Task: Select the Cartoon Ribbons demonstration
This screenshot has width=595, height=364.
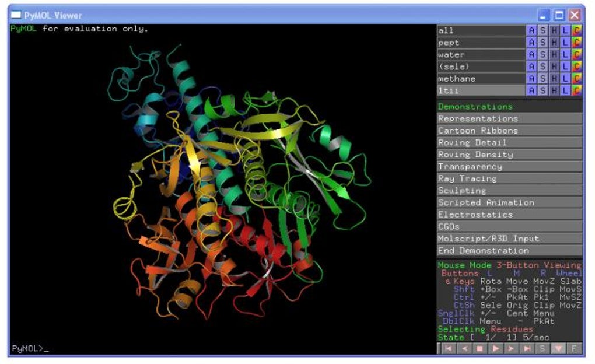Action: point(509,131)
